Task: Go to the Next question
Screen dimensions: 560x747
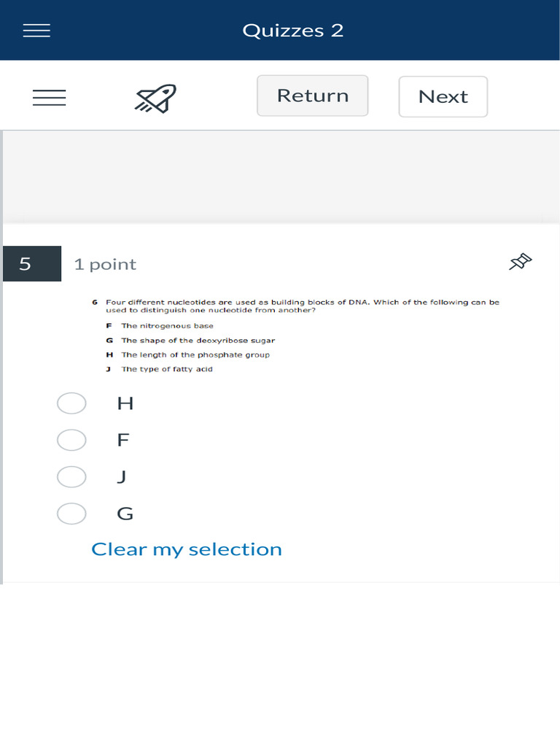Action: click(x=443, y=96)
